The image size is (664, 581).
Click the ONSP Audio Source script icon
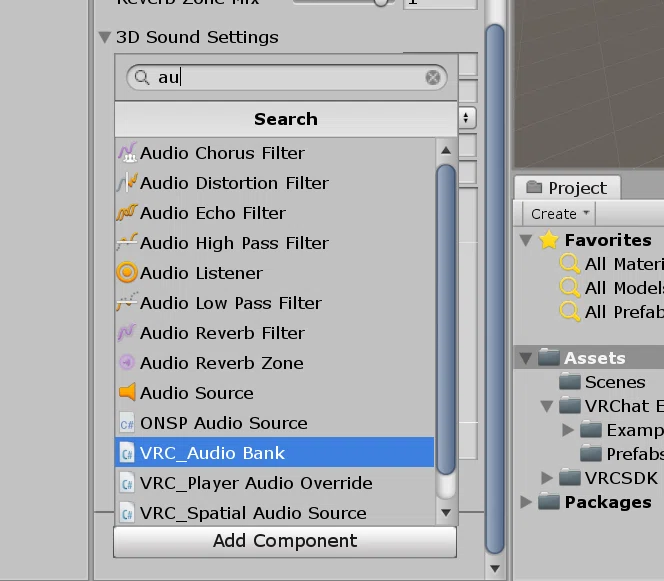click(x=127, y=423)
